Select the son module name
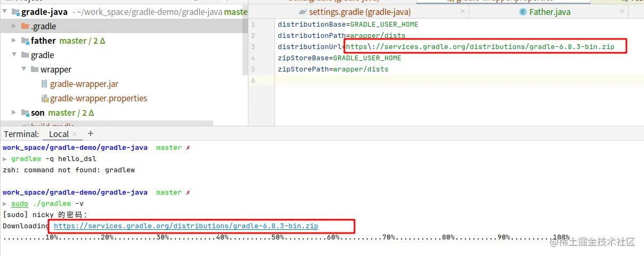 (x=38, y=113)
